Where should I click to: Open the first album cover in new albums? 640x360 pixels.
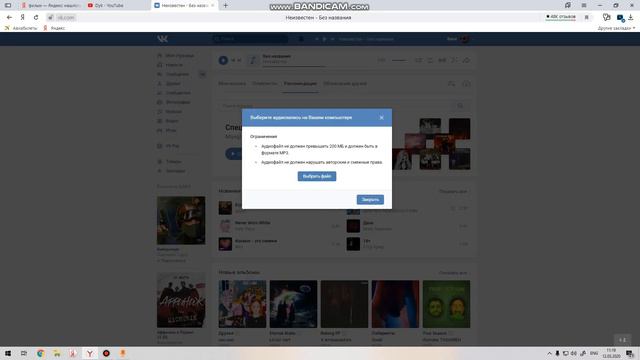coord(242,304)
